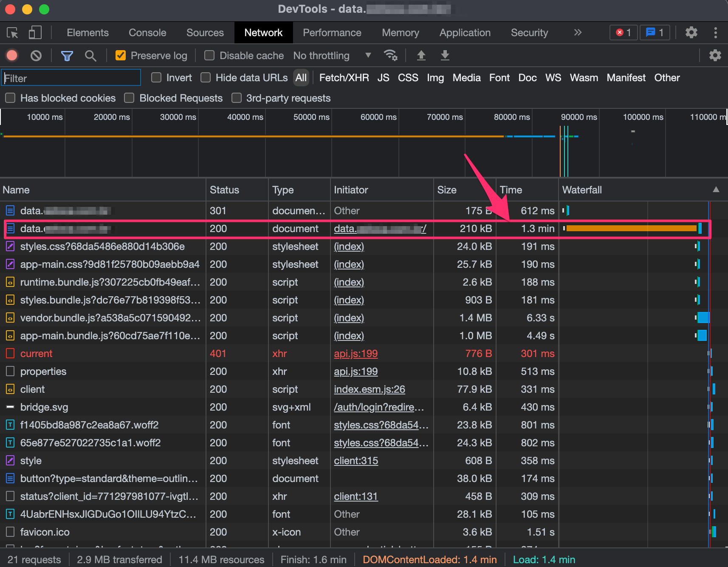Open the No throttling dropdown

point(332,56)
